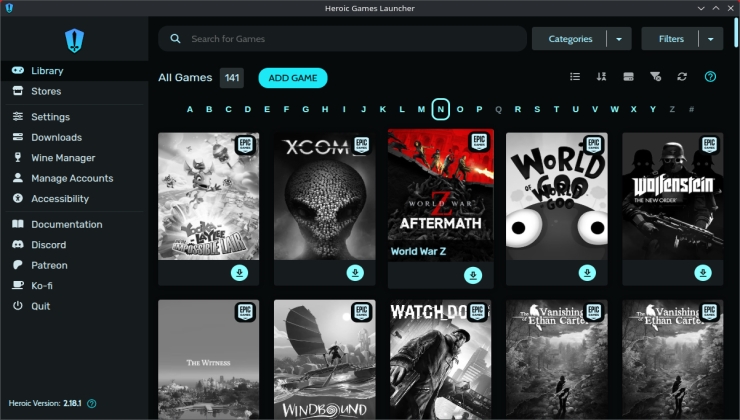Jump to letter H games
740x420 pixels.
(x=325, y=109)
